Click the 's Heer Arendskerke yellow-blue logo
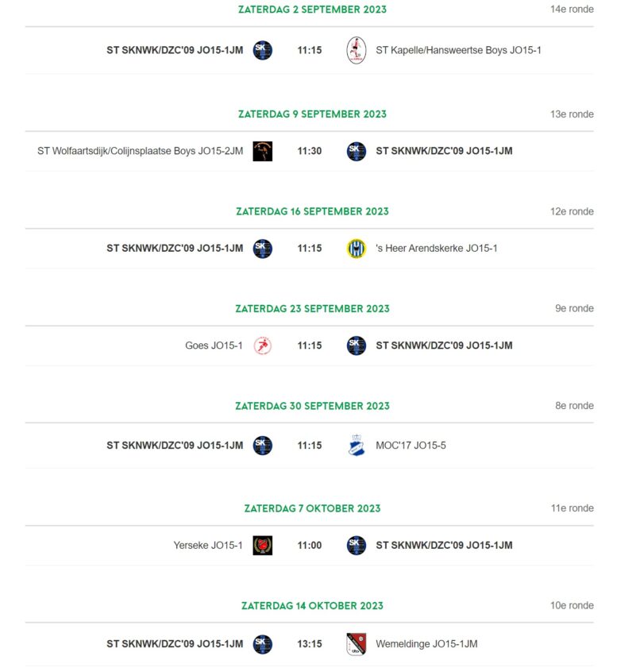Screen dimensions: 617x672 (x=356, y=249)
